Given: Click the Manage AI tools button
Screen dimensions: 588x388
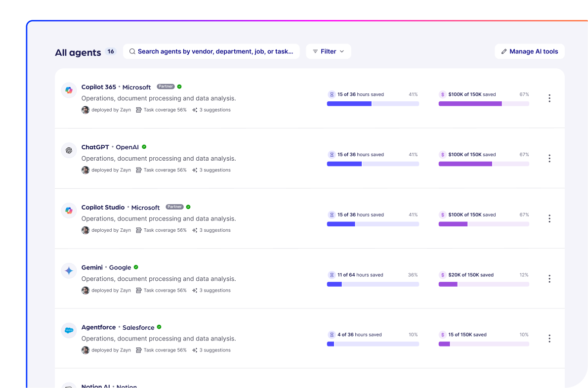Looking at the screenshot, I should click(x=529, y=51).
